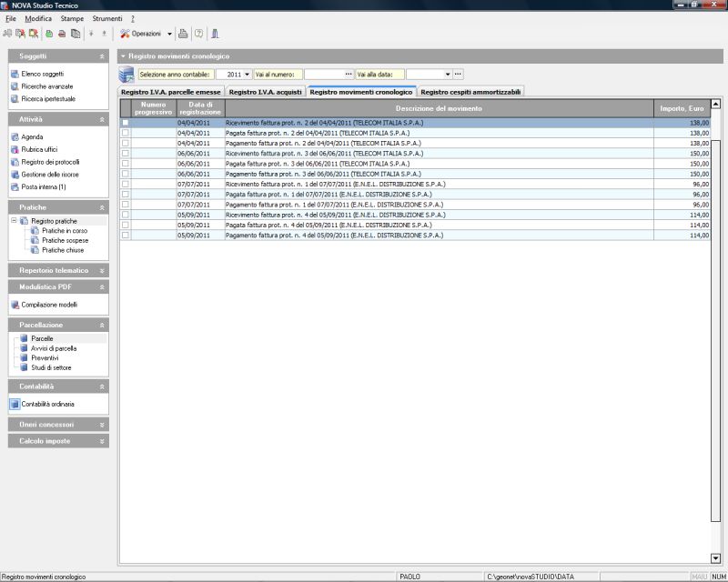Click the Elenco soggetti sidebar item
Viewport: 728px width, 582px height.
click(43, 73)
